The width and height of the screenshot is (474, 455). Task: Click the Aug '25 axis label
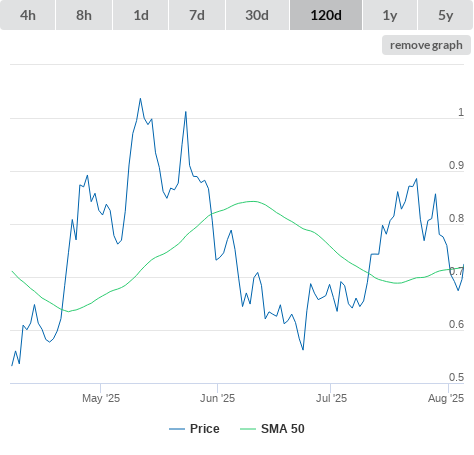446,398
